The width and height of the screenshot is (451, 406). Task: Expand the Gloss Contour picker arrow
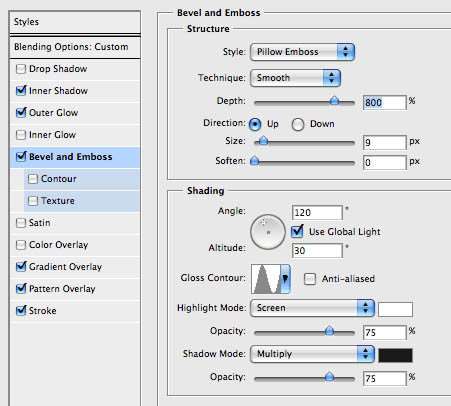pyautogui.click(x=286, y=279)
